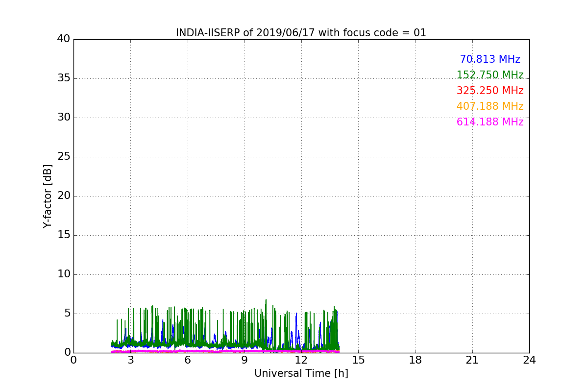Click the Universal Time [h] axis label
The height and width of the screenshot is (392, 588).
[301, 373]
